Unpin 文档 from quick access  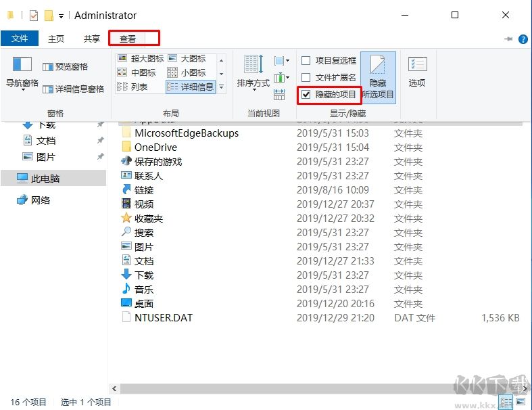click(101, 140)
